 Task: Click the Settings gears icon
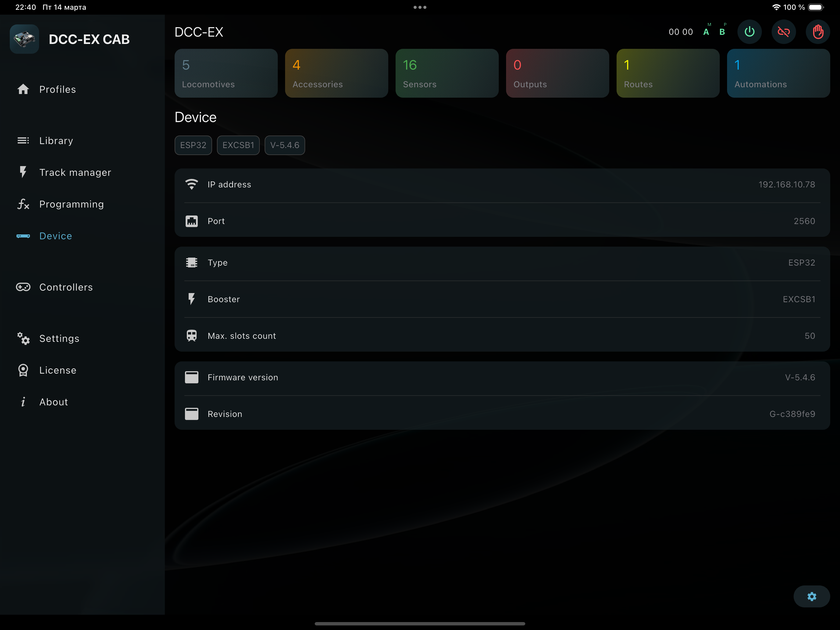pos(23,339)
